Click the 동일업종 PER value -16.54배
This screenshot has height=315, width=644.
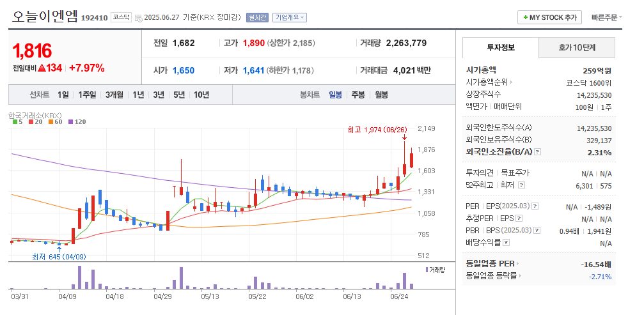pos(596,264)
